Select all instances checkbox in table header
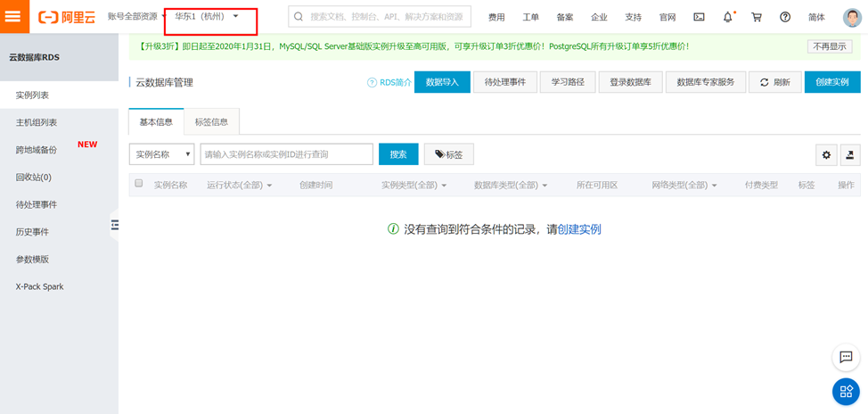Image resolution: width=868 pixels, height=414 pixels. pyautogui.click(x=139, y=184)
